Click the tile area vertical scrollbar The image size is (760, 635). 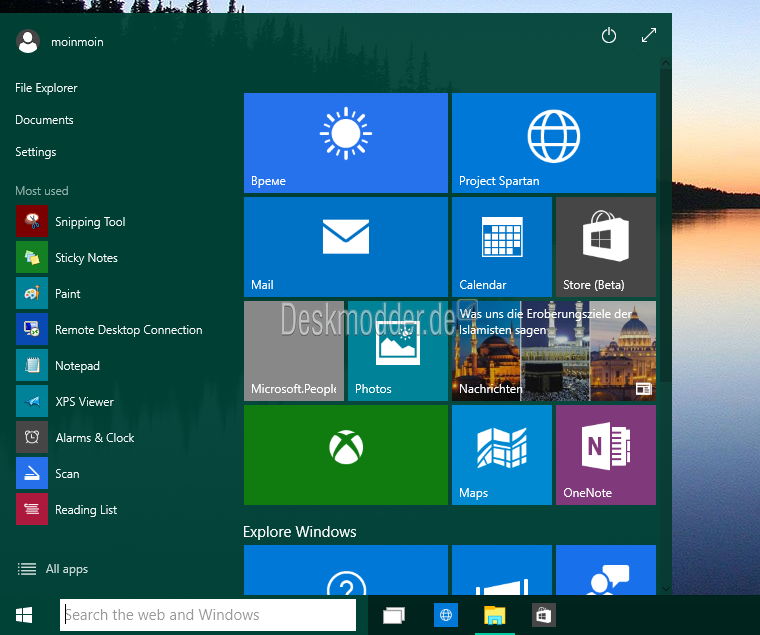[x=666, y=223]
